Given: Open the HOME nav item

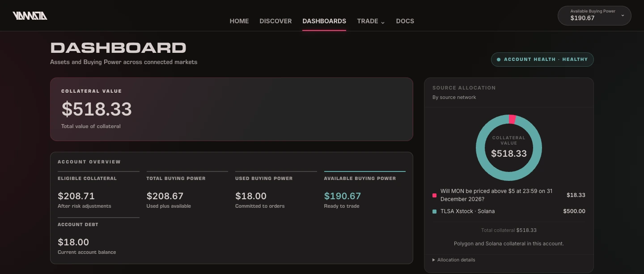Looking at the screenshot, I should [x=239, y=21].
